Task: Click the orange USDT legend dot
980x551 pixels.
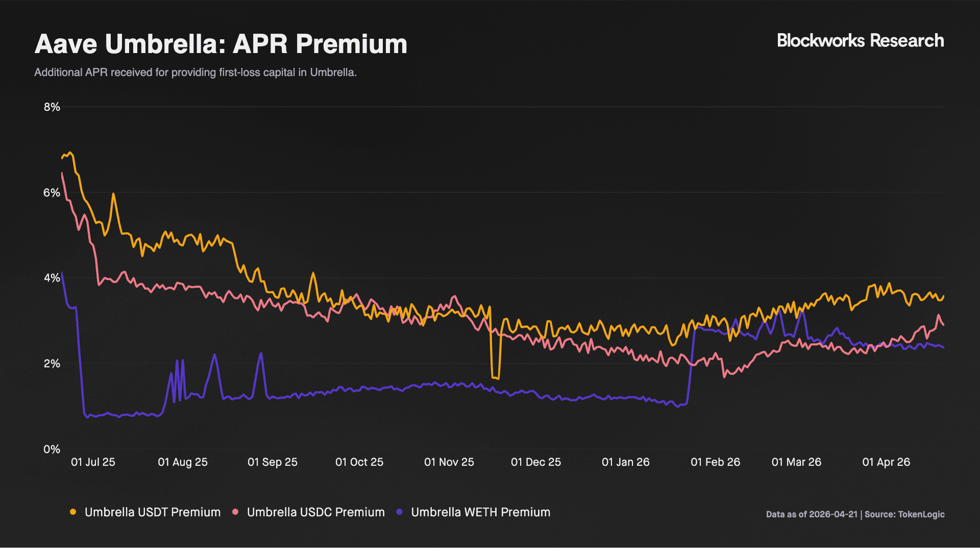Action: point(73,512)
